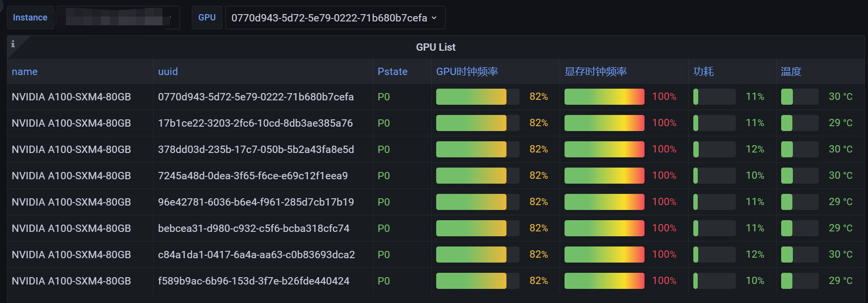Select uuid 0770d943-5d72-5e79-0222-71b680b7cefa in table

coord(256,97)
